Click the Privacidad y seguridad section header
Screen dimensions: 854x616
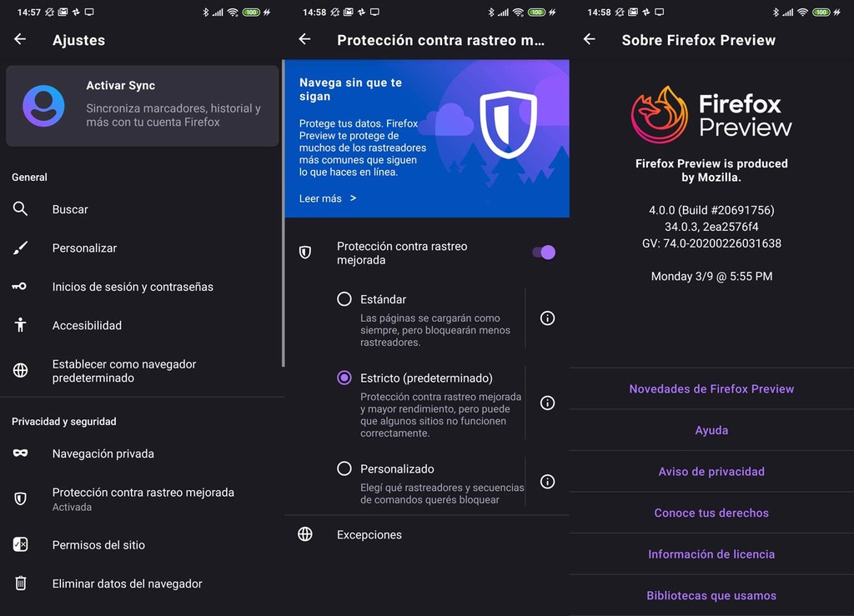click(x=63, y=421)
